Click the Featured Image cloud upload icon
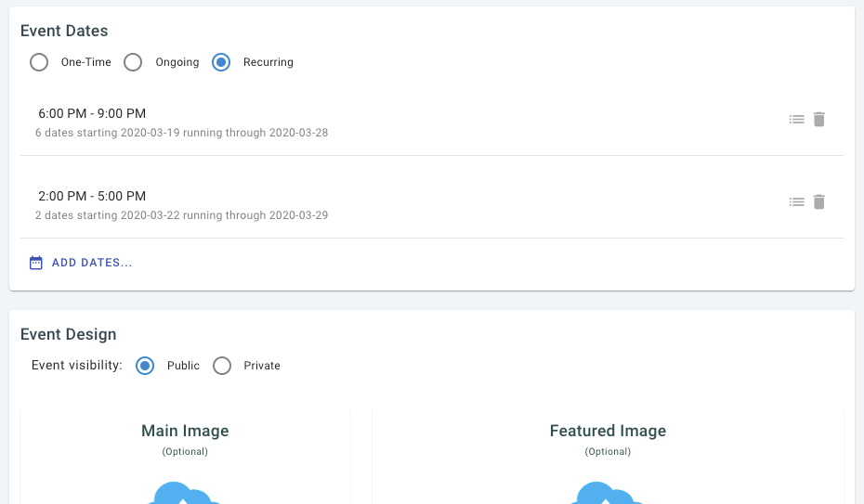 [607, 493]
